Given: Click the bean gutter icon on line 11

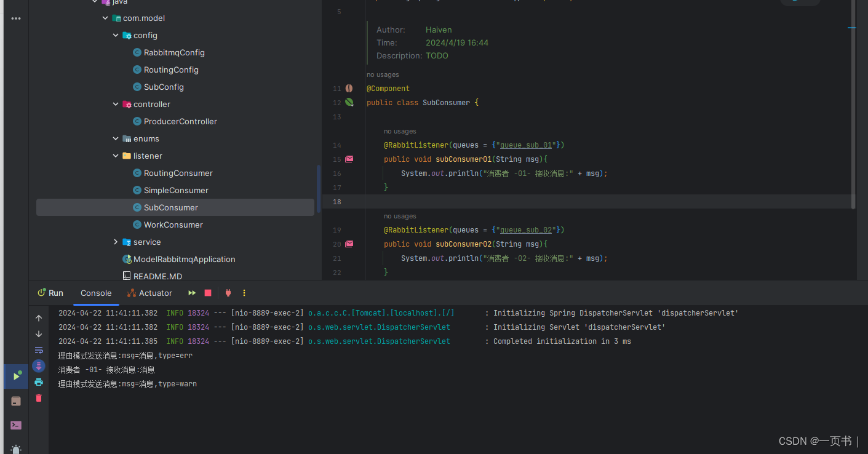Looking at the screenshot, I should (x=349, y=89).
